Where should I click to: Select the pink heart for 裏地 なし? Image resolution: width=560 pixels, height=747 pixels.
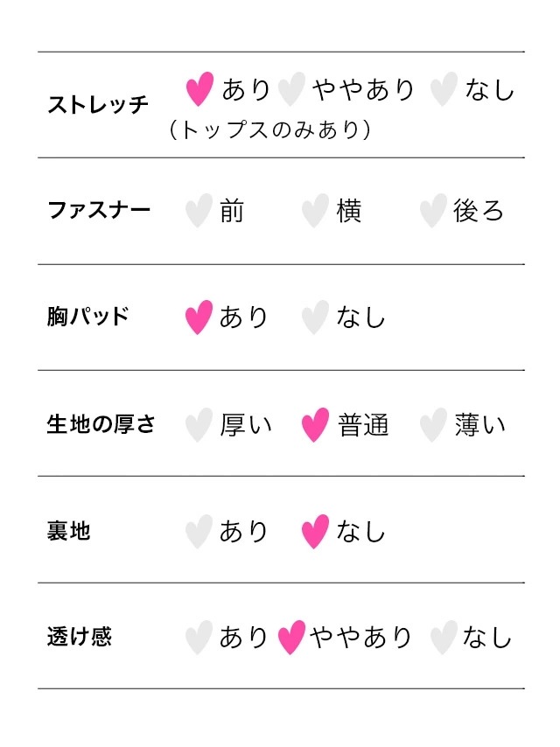click(x=315, y=531)
